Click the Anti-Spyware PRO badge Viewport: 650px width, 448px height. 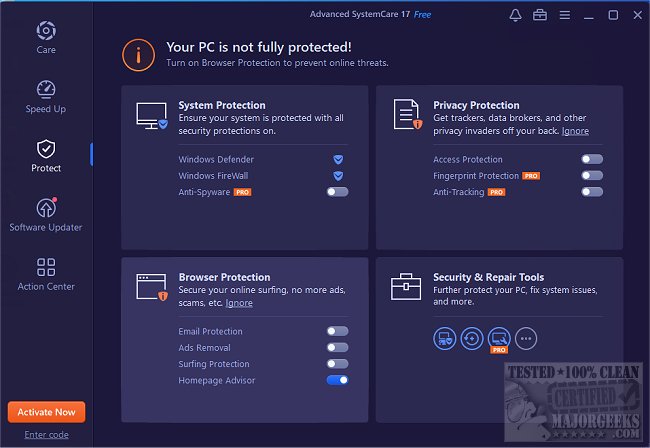[243, 192]
